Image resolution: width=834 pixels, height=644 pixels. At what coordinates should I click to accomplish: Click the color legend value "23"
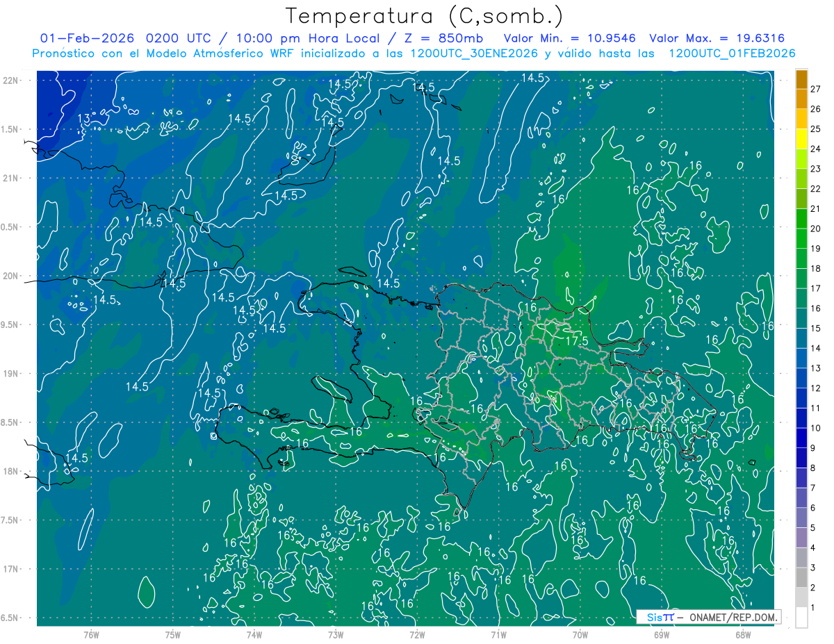(815, 169)
